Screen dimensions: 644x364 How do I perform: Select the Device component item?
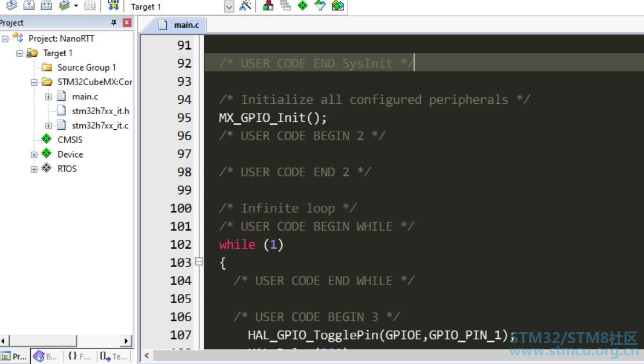[70, 155]
